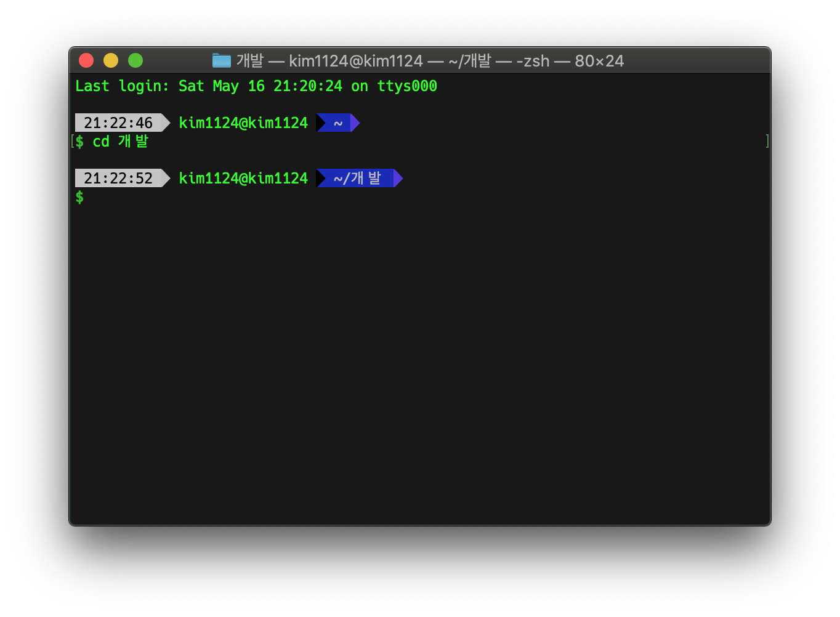
Task: Click the blue '~' directory segment
Action: pyautogui.click(x=338, y=123)
